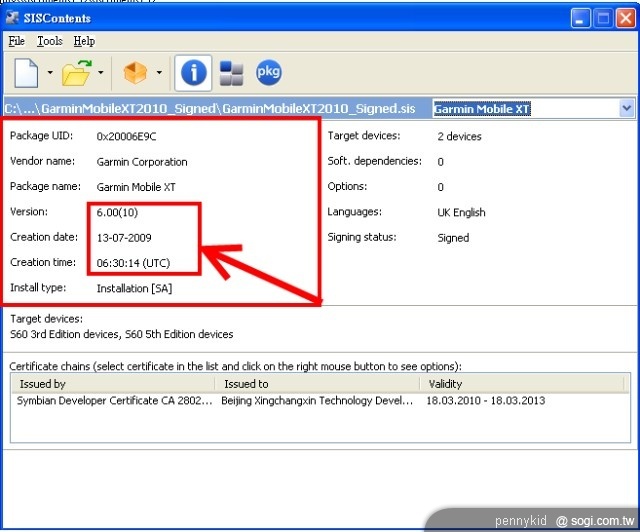Click the Package UID value 0x20006E9C
The height and width of the screenshot is (532, 640).
(x=126, y=136)
